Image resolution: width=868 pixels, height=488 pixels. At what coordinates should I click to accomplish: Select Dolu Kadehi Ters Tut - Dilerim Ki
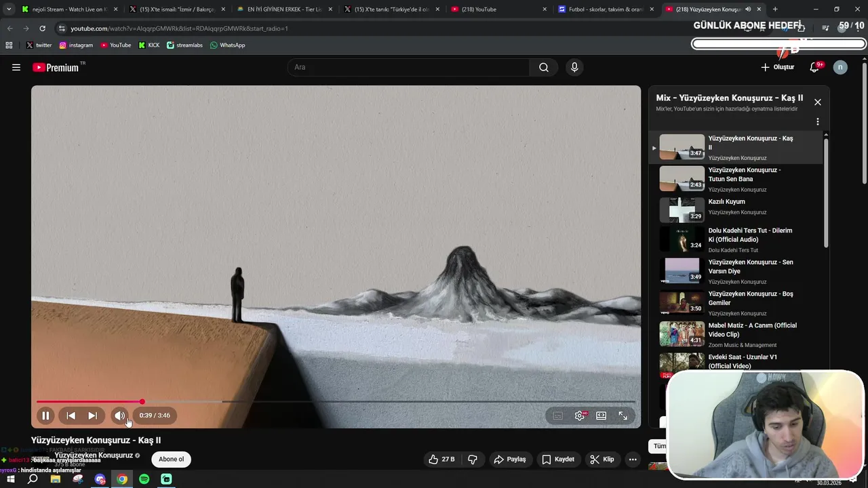(735, 241)
